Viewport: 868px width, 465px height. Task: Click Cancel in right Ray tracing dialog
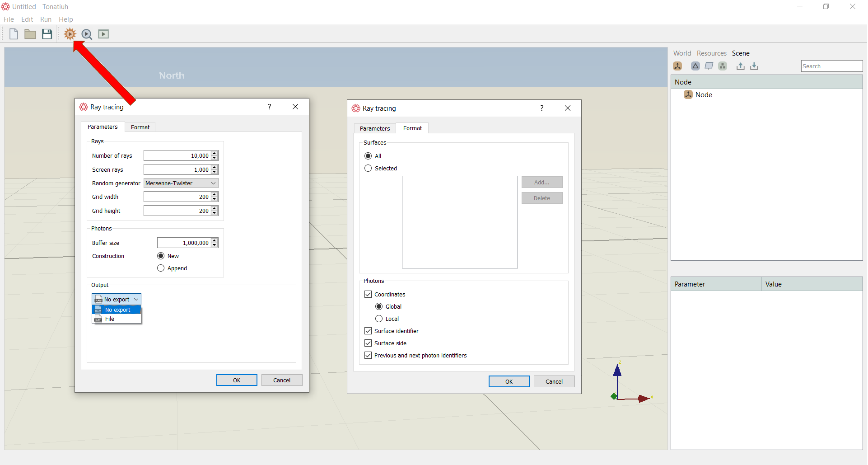[x=554, y=381]
